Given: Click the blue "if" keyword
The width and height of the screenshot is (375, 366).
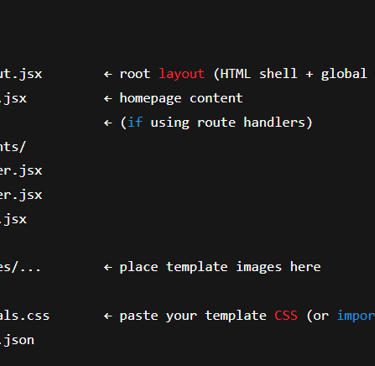Looking at the screenshot, I should [x=135, y=122].
